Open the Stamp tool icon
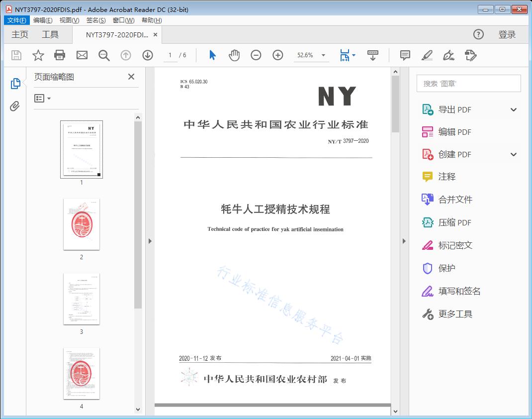The width and height of the screenshot is (532, 419). point(471,55)
